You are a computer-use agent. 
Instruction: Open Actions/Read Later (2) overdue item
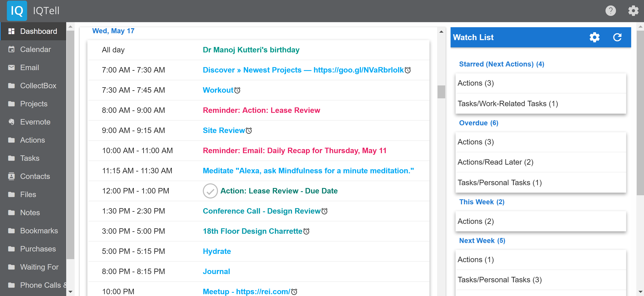(495, 162)
